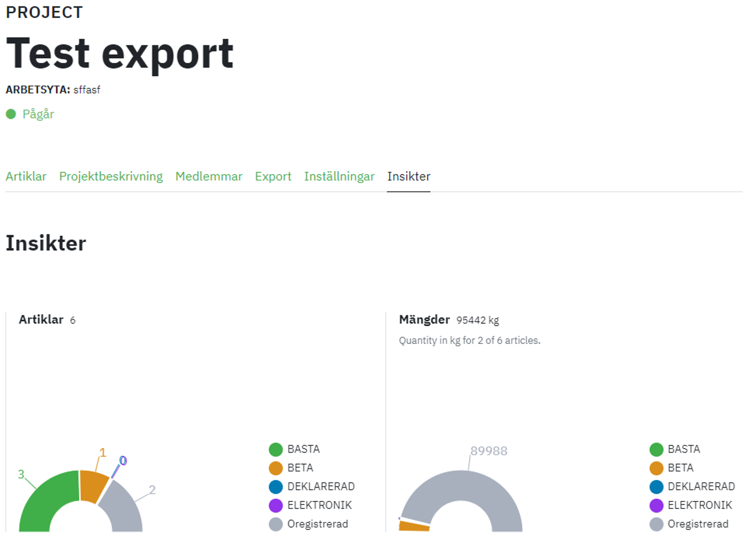756x551 pixels.
Task: Toggle green BASTA legend dot in Mängder chart
Action: [x=656, y=449]
